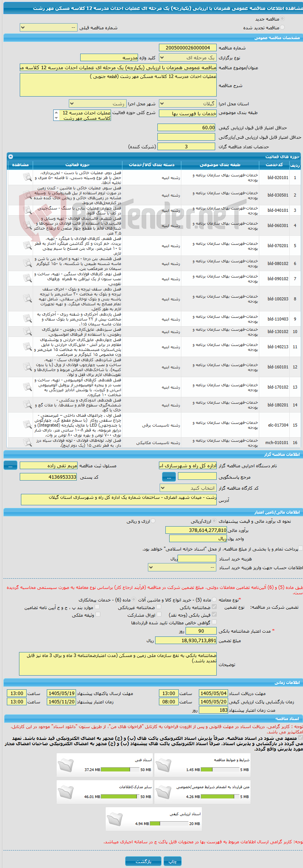This screenshot has height=868, width=303.
Task: Toggle the ضمانتنامه غیربانکی checkbox
Action: pyautogui.click(x=159, y=607)
